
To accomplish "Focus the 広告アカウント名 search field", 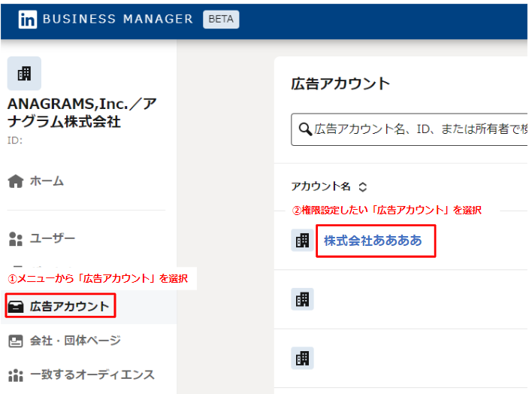I will (410, 129).
